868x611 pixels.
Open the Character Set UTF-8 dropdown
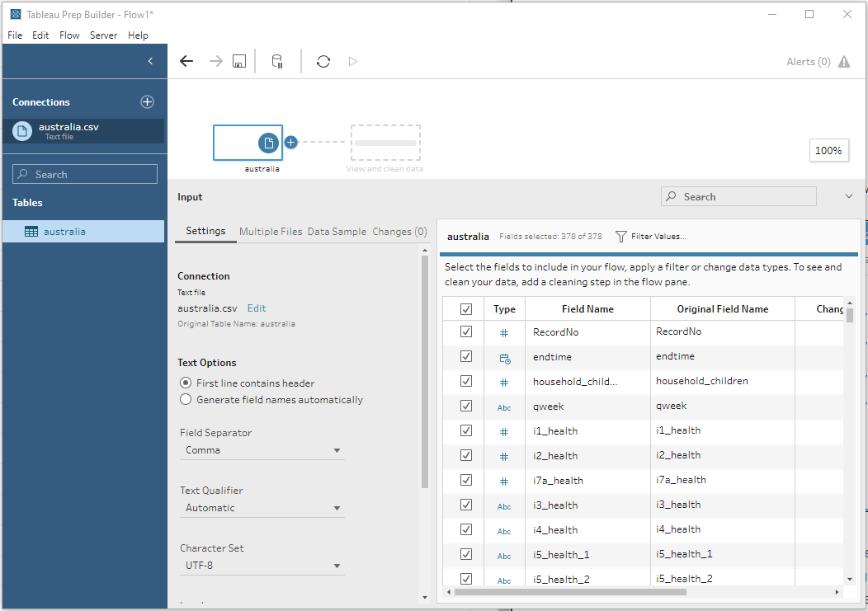tap(262, 566)
